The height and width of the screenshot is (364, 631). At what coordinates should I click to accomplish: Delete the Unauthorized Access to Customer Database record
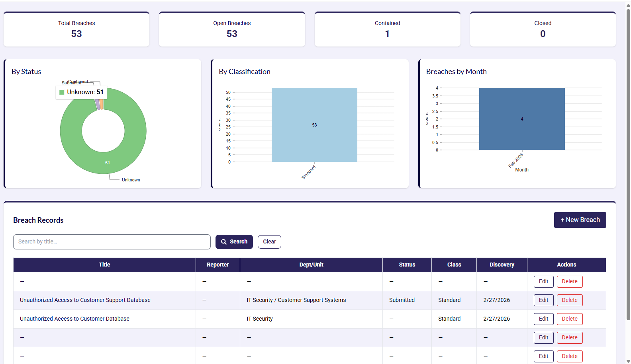pos(569,319)
